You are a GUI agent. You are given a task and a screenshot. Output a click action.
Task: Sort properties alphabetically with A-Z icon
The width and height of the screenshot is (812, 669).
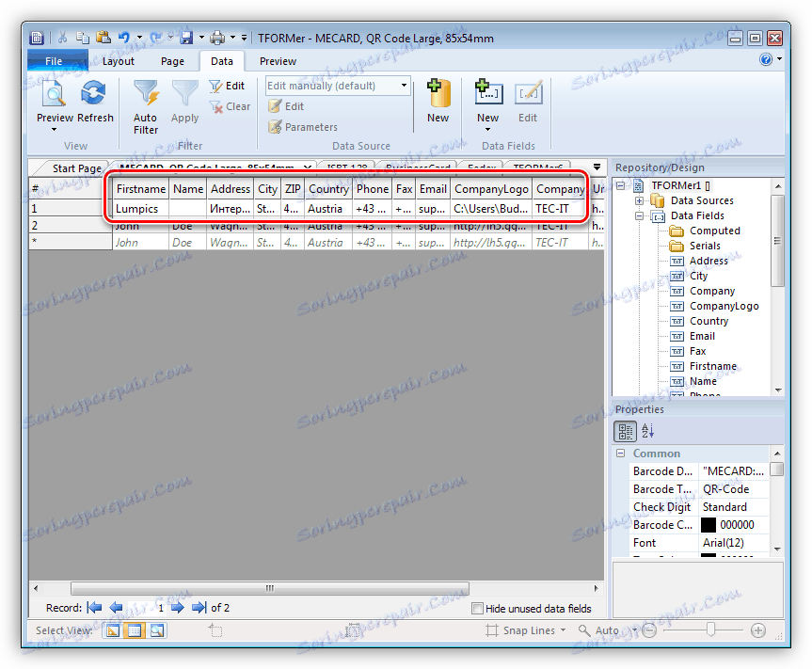648,431
